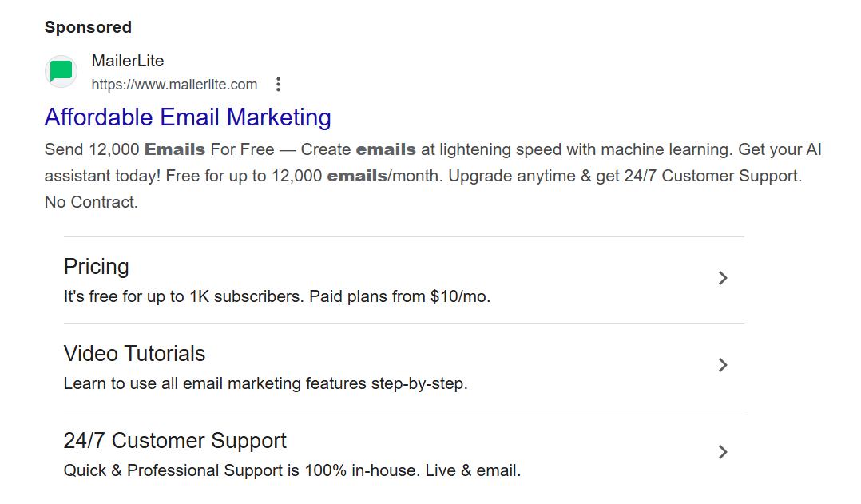Click the chevron arrow beside Video Tutorials
861x504 pixels.
(x=722, y=365)
